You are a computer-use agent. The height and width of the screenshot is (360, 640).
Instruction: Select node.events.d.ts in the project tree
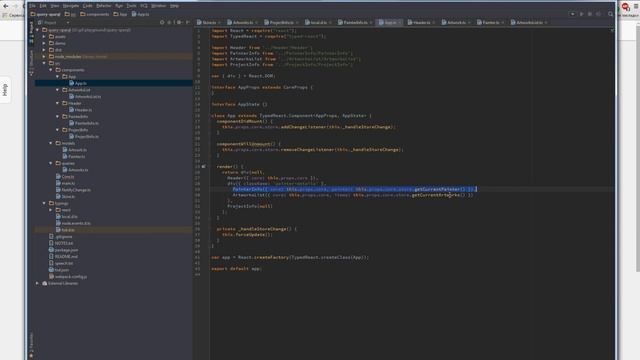[73, 223]
